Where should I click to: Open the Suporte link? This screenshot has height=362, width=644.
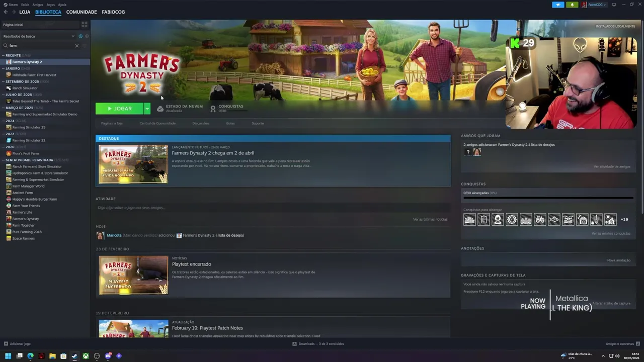[258, 123]
